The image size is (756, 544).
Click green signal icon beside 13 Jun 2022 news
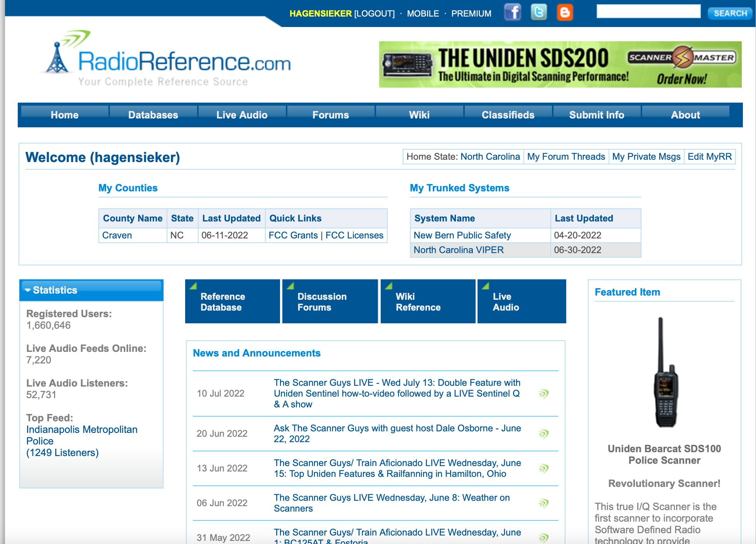click(x=543, y=468)
